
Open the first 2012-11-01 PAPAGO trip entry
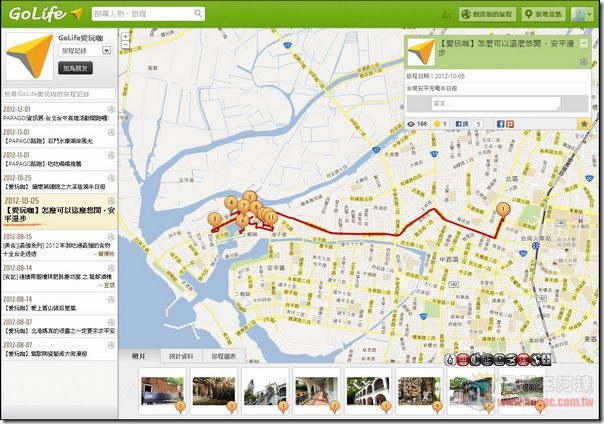click(59, 137)
